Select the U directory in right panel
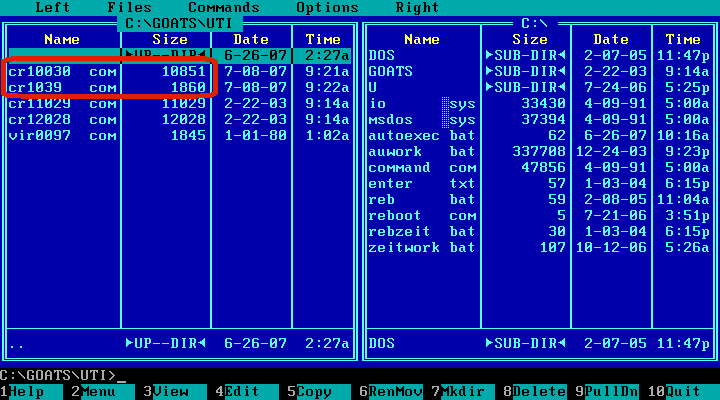 [x=539, y=88]
